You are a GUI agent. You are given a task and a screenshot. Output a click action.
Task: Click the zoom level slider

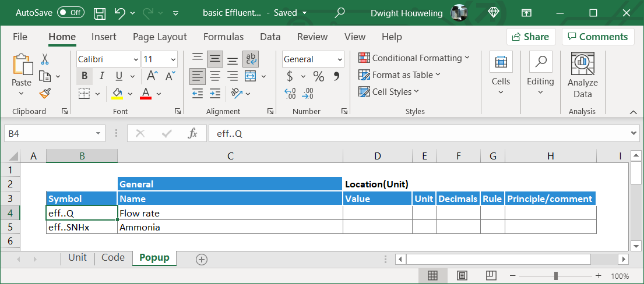tap(557, 276)
